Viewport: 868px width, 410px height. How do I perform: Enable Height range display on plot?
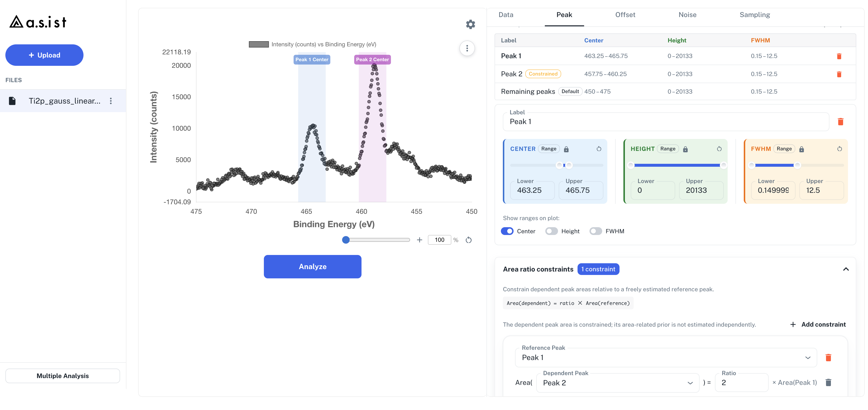(x=551, y=231)
